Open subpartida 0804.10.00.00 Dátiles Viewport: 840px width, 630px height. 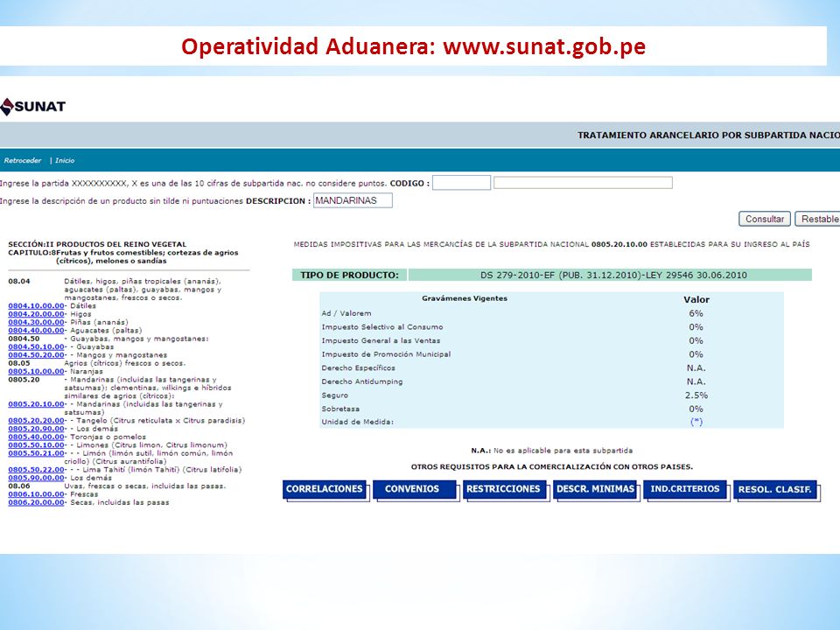click(36, 306)
